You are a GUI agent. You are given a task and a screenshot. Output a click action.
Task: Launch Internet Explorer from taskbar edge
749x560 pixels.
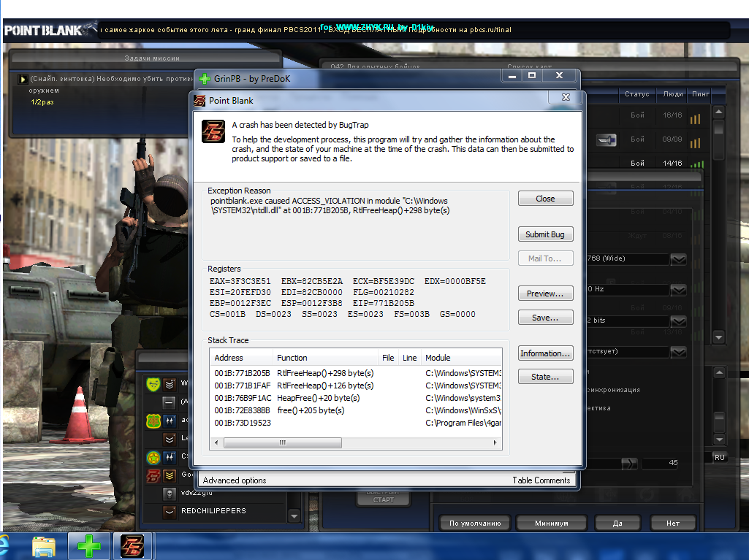coord(4,547)
